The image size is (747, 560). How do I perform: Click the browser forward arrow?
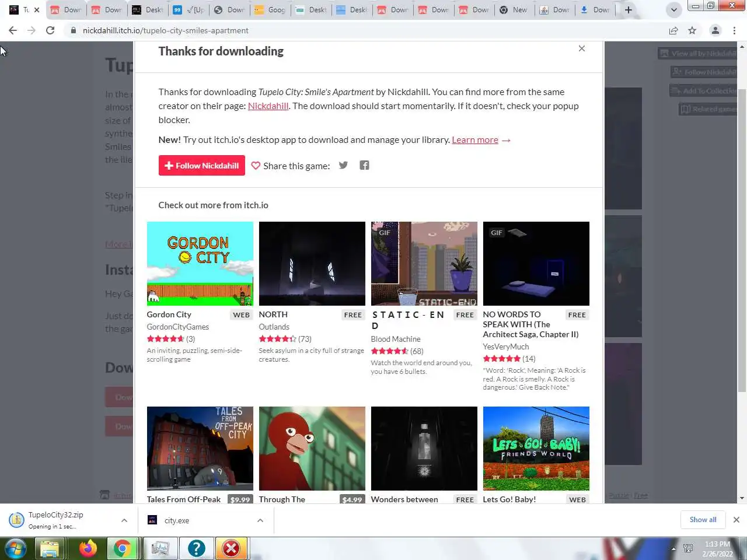click(32, 30)
